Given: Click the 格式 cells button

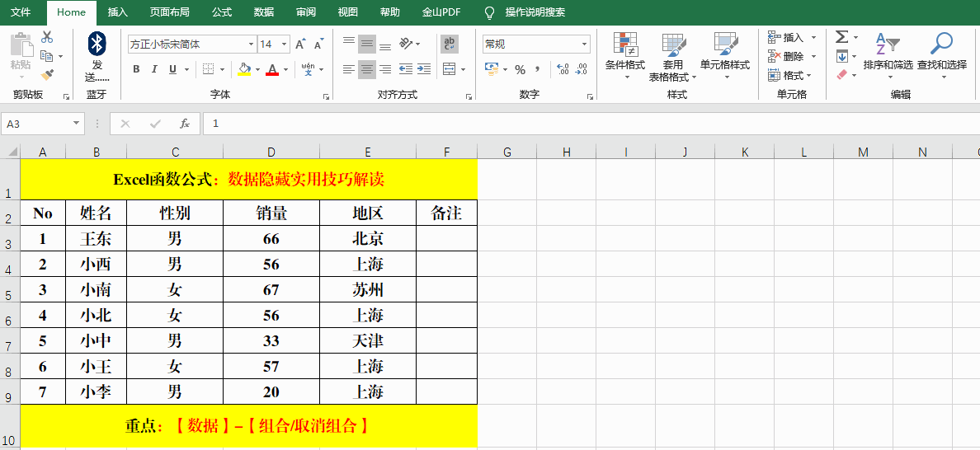Looking at the screenshot, I should pyautogui.click(x=790, y=75).
